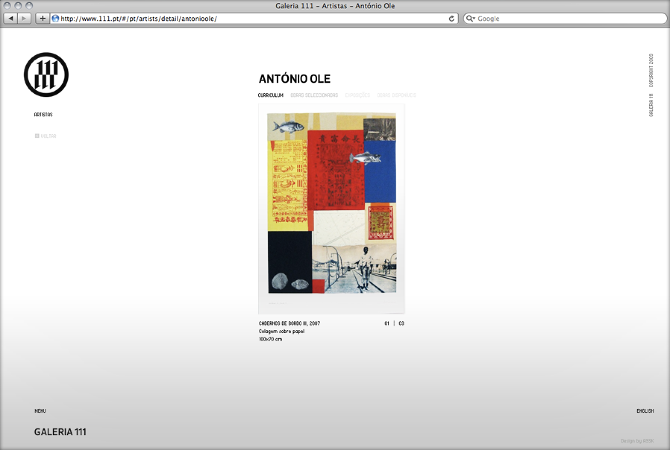Screen dimensions: 670x450
Task: Select artwork number 01 in the pager
Action: click(387, 323)
